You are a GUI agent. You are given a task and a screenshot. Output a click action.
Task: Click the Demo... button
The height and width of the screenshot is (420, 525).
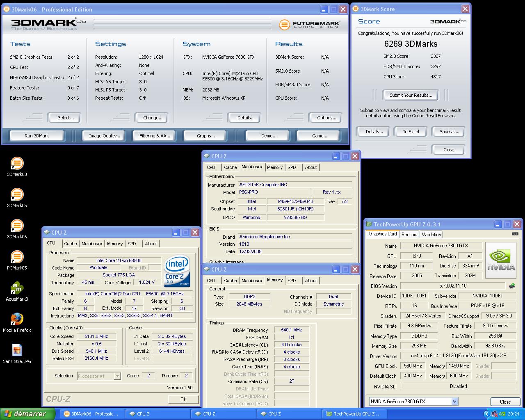(268, 136)
